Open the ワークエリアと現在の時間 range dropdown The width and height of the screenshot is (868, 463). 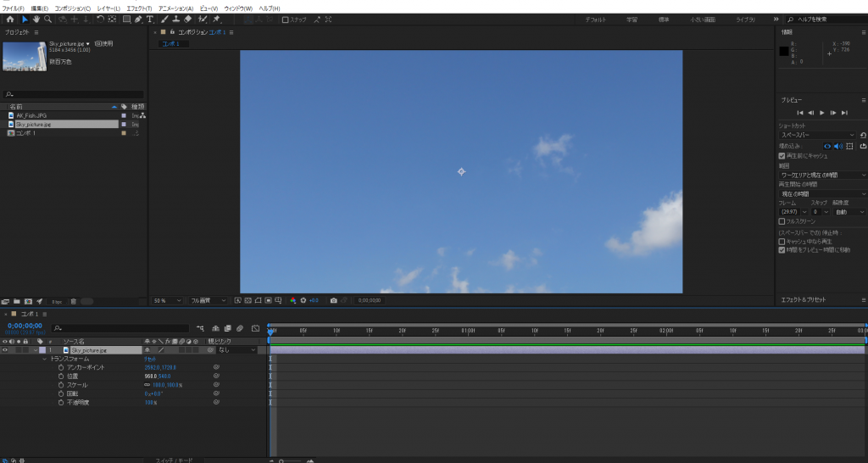822,175
